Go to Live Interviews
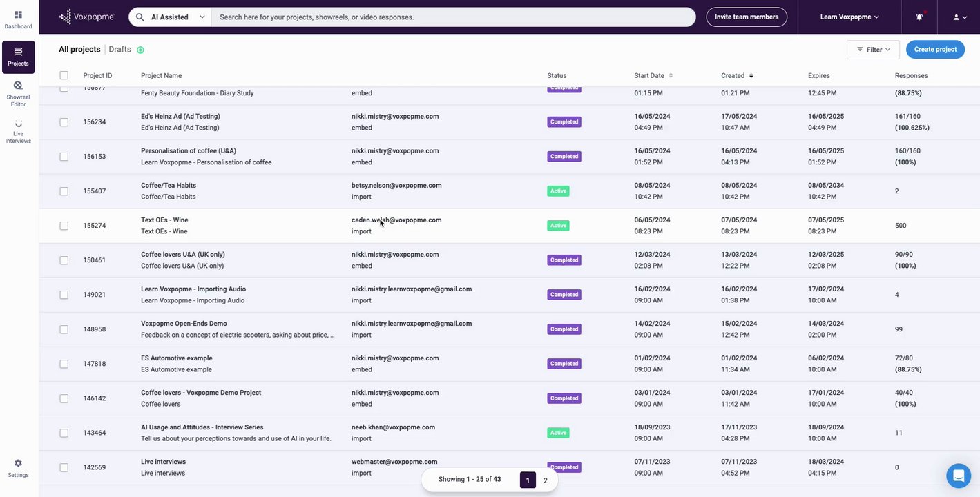980x497 pixels. tap(19, 131)
